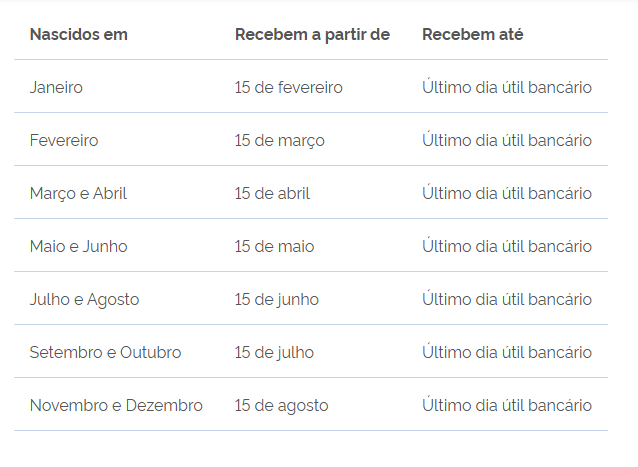The height and width of the screenshot is (467, 638).
Task: Click 'Último dia útil bancário' in Janeiro row
Action: pos(506,88)
